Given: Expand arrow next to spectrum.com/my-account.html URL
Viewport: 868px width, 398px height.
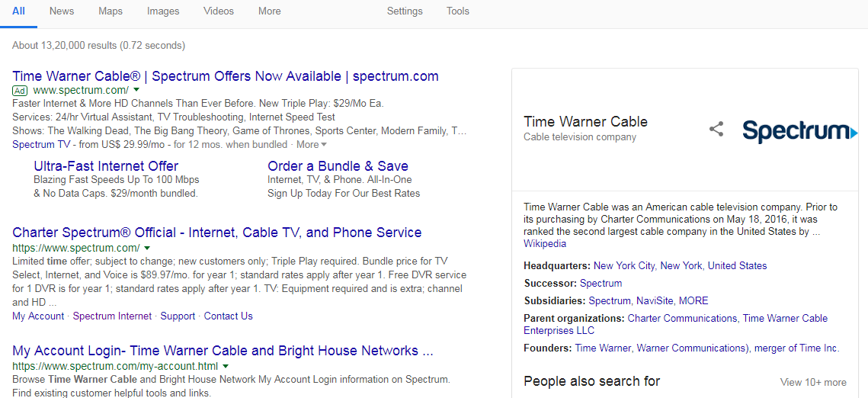Looking at the screenshot, I should click(x=226, y=366).
